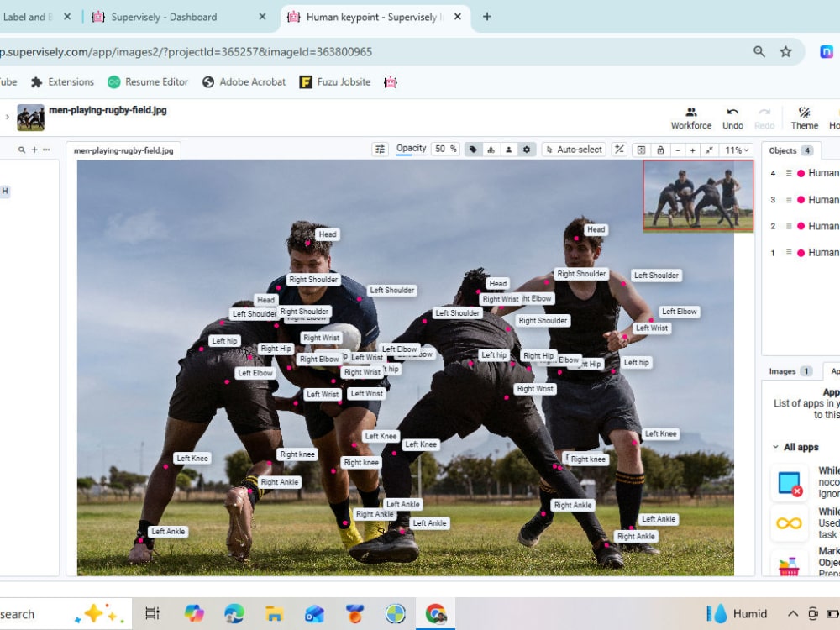Click pink color dot of object 1

click(x=801, y=253)
